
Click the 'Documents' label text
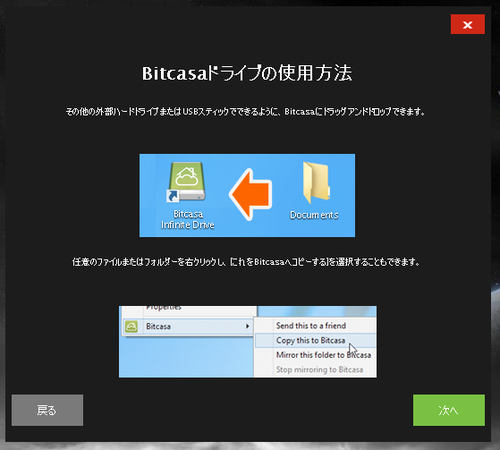coord(314,215)
